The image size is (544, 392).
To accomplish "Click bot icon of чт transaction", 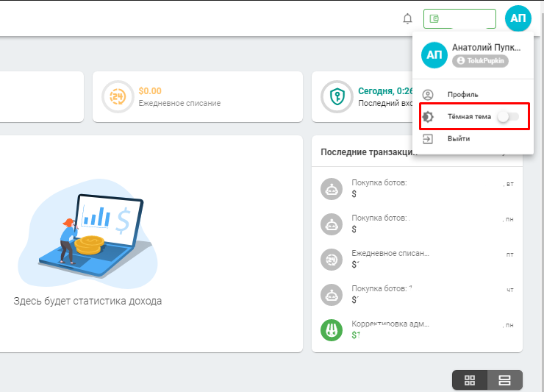I will (332, 295).
